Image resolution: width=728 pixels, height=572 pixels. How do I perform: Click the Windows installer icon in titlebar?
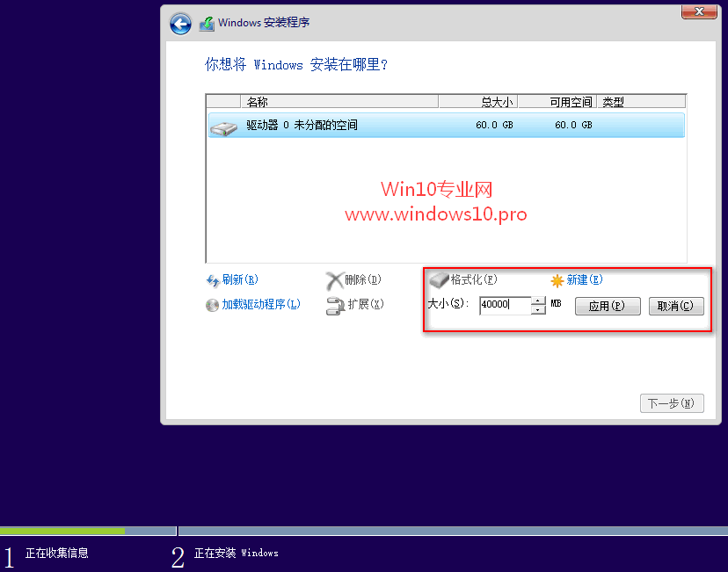[207, 23]
